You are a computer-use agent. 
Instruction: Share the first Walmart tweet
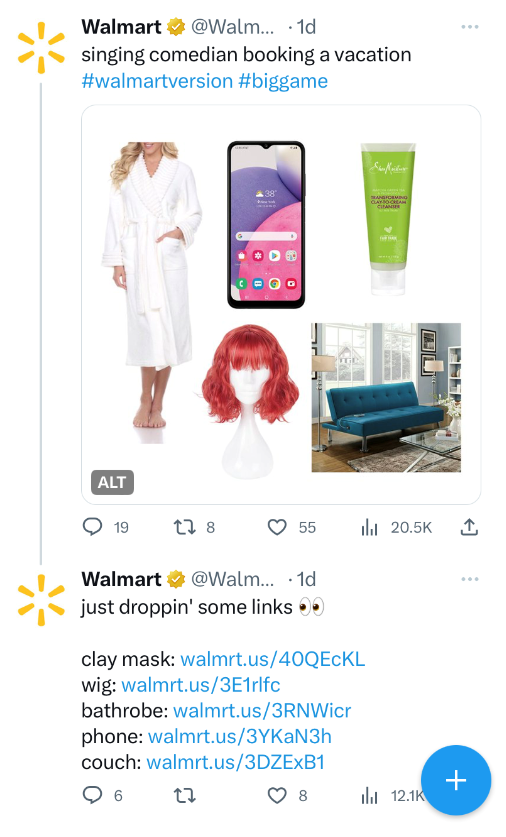click(469, 527)
